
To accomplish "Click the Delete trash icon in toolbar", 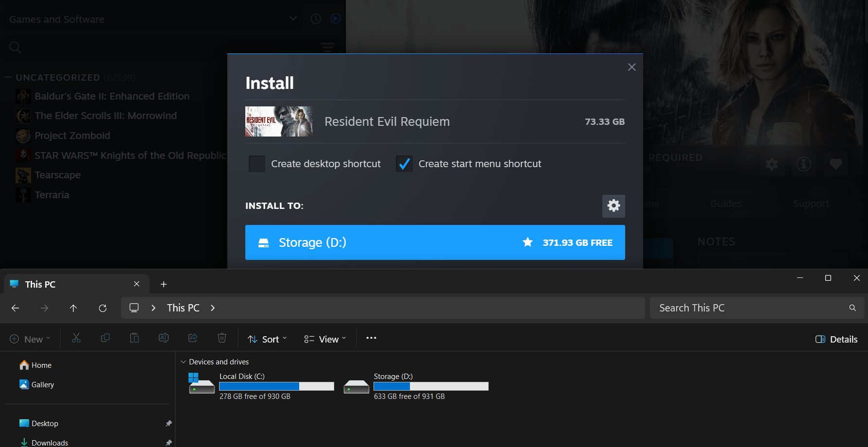I will click(x=222, y=339).
